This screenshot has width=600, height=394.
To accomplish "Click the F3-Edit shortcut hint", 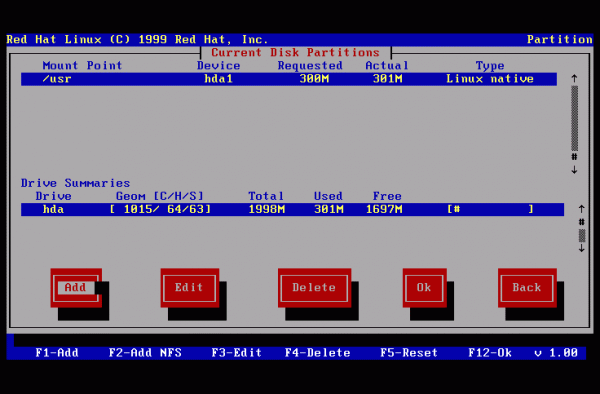I will (237, 353).
